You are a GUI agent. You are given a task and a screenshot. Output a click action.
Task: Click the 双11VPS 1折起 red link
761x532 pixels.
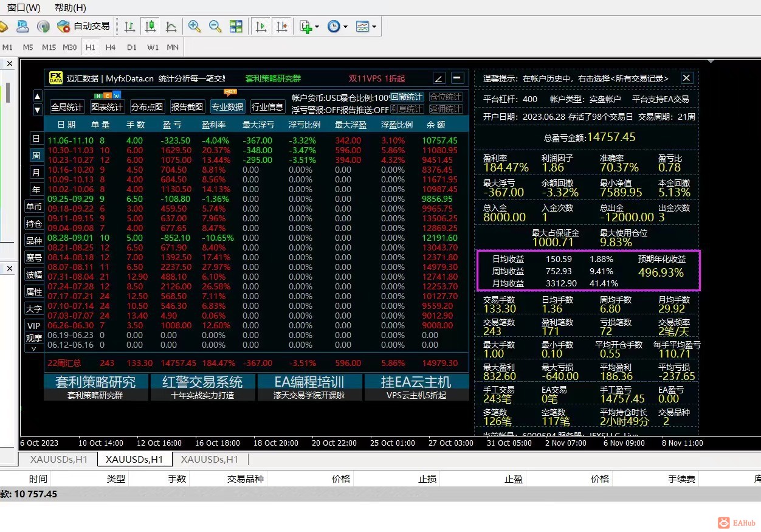point(377,78)
